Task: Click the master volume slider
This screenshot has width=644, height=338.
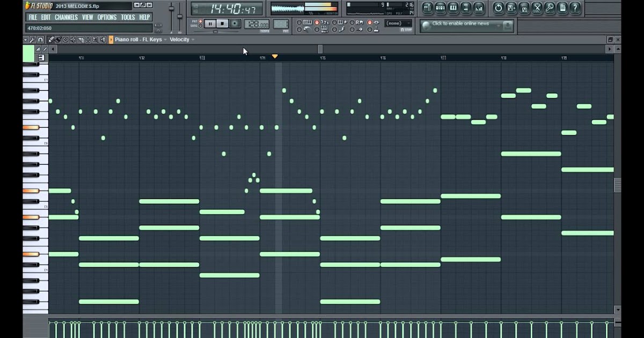Action: [172, 9]
